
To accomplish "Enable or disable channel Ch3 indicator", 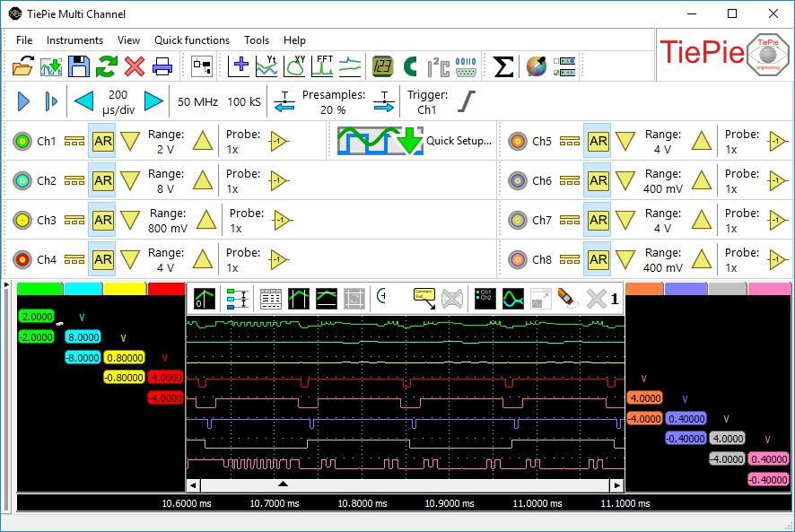I will (22, 221).
